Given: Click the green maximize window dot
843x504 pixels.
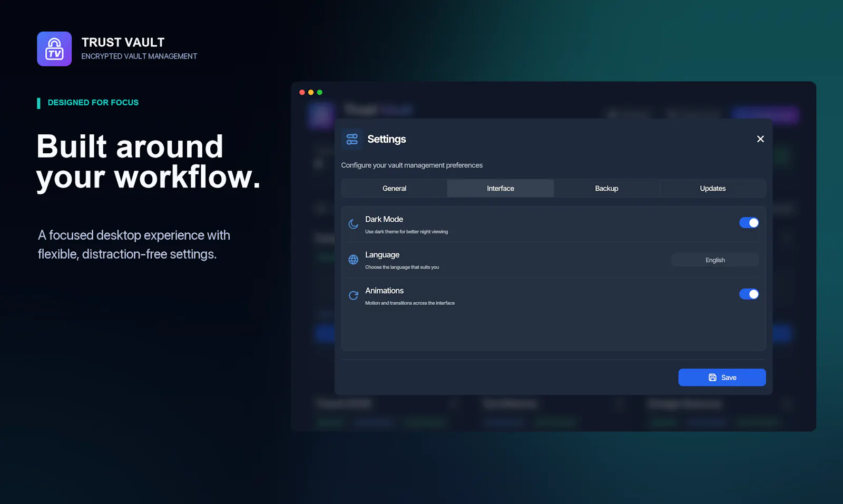Looking at the screenshot, I should (x=319, y=92).
